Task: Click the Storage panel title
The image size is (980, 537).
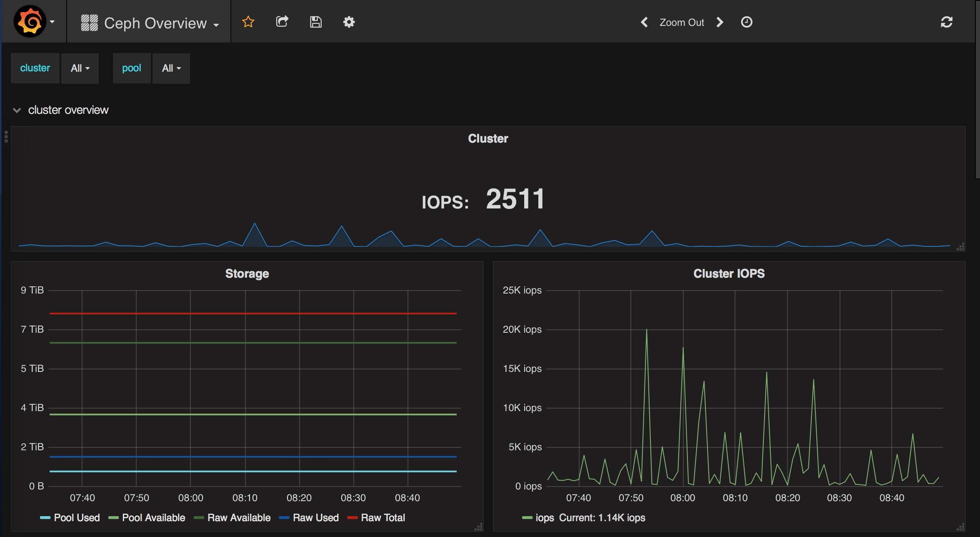Action: click(x=247, y=274)
